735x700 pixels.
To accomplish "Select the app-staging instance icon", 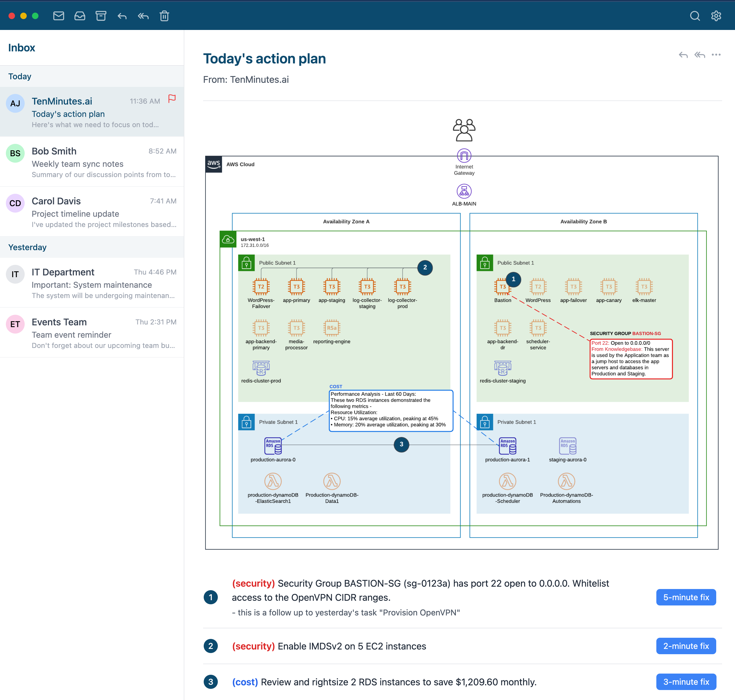I will (x=332, y=287).
